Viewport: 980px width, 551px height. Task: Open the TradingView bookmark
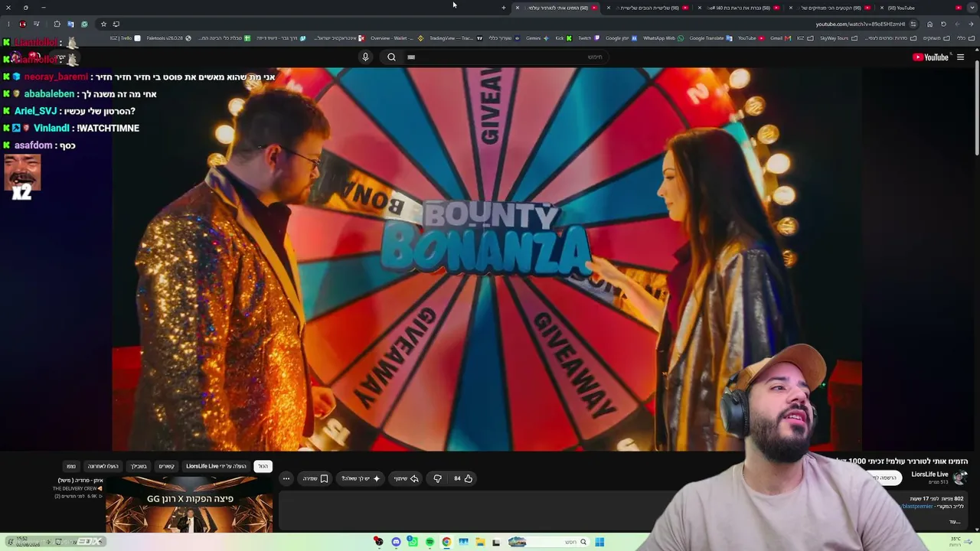click(x=456, y=38)
